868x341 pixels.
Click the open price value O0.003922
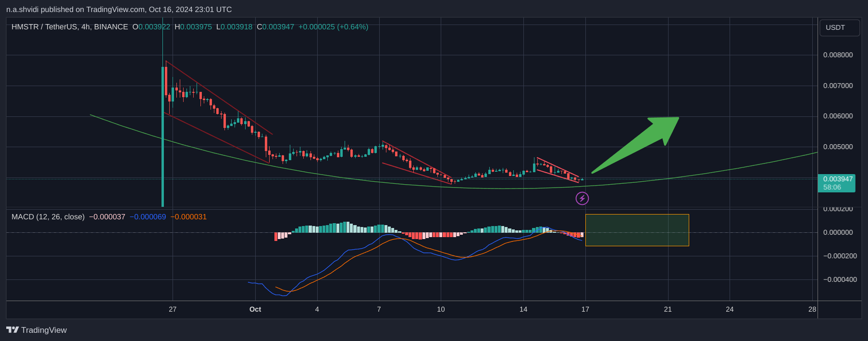[x=151, y=27]
